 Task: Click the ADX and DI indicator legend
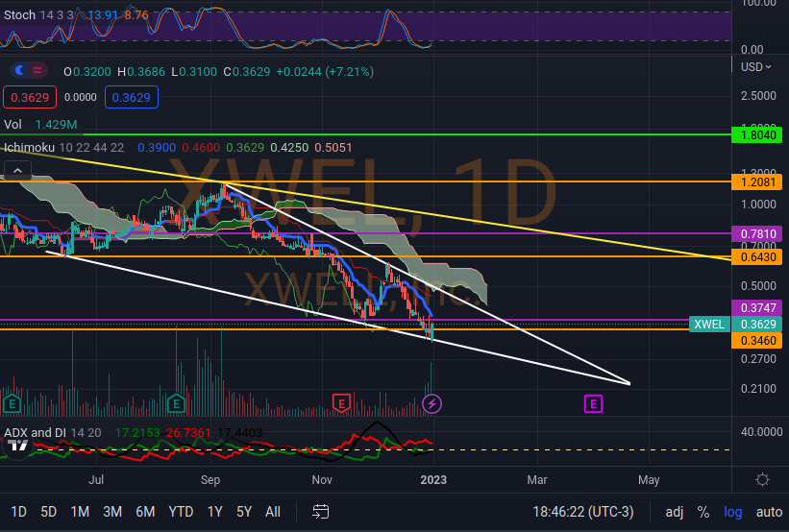click(x=52, y=432)
